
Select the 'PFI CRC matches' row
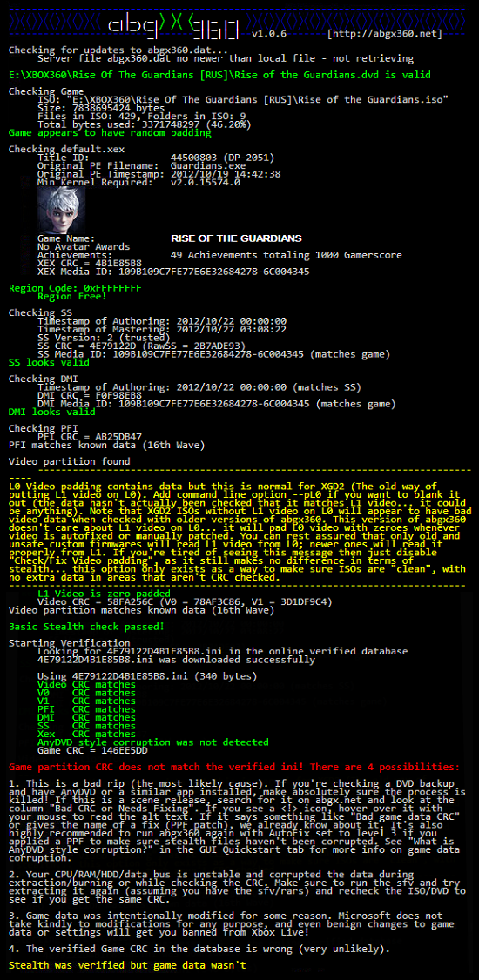86,708
